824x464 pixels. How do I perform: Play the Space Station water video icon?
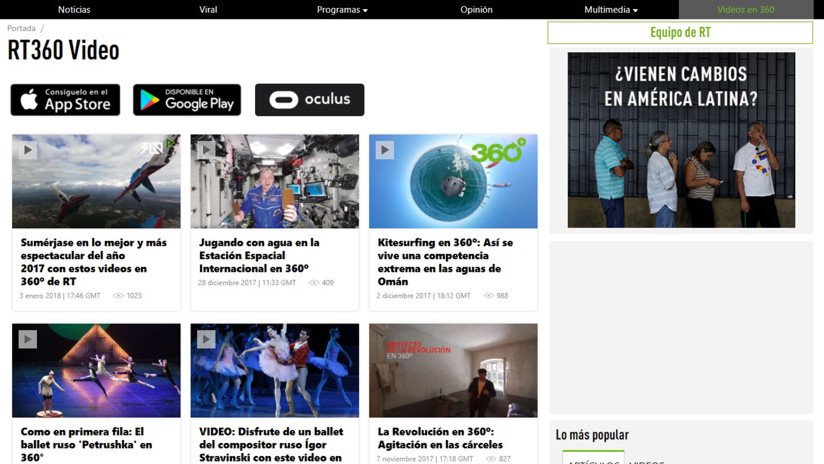(206, 150)
